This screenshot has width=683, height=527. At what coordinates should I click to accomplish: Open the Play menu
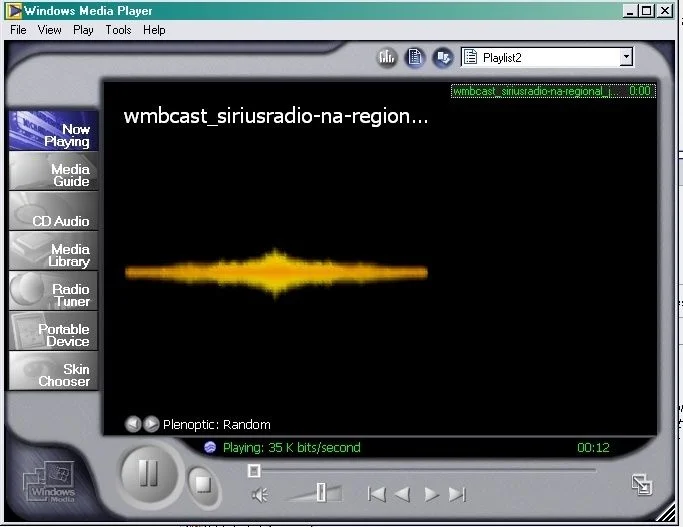[x=83, y=30]
